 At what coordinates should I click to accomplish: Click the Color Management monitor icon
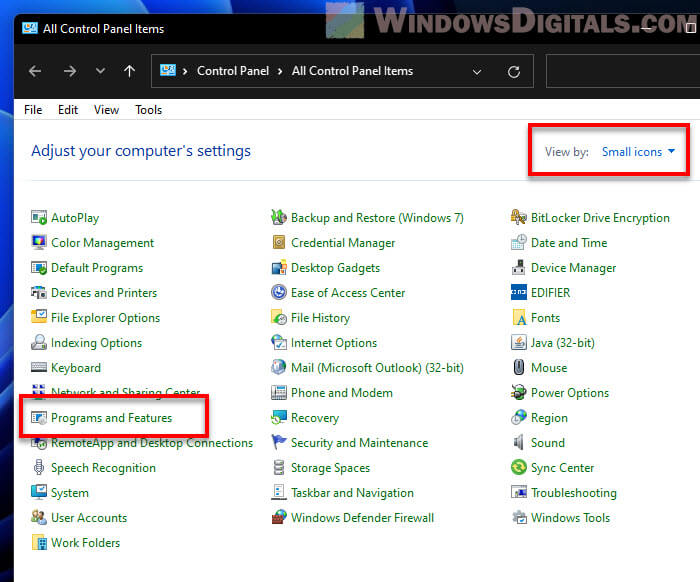(39, 243)
